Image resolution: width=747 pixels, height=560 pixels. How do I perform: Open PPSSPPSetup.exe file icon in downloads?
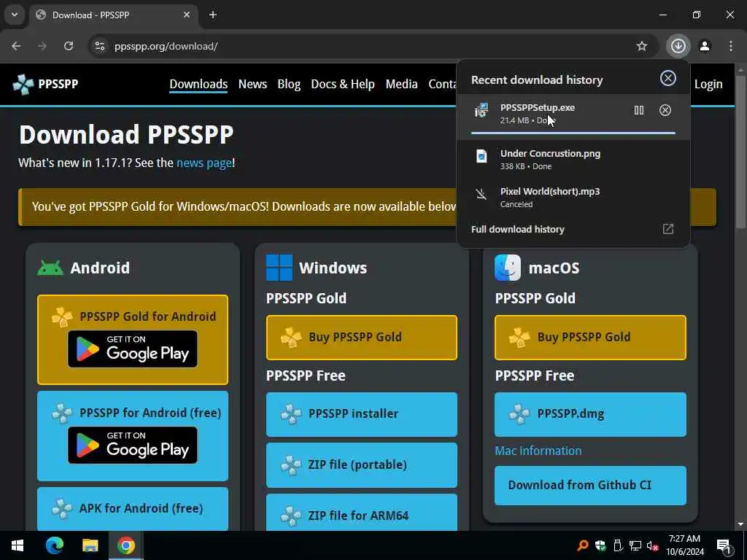tap(481, 111)
